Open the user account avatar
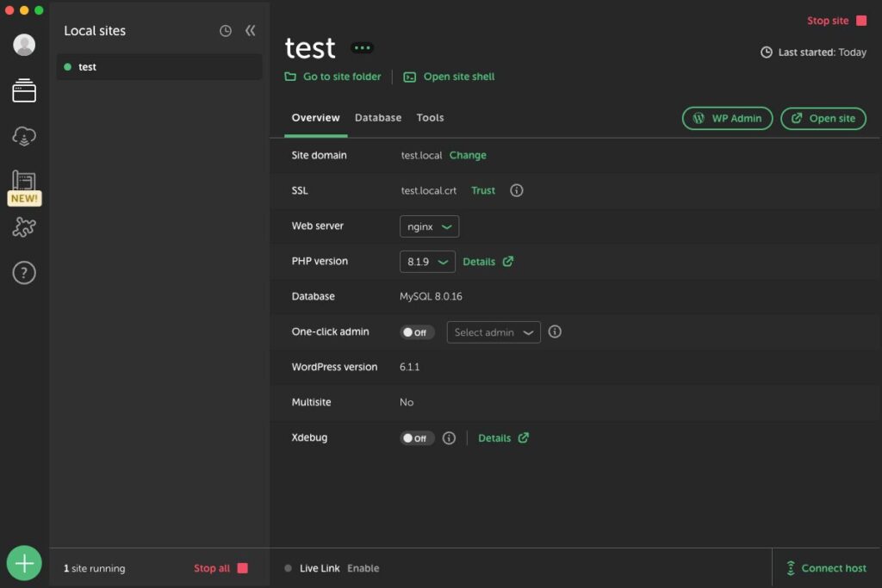Image resolution: width=882 pixels, height=588 pixels. pos(24,45)
